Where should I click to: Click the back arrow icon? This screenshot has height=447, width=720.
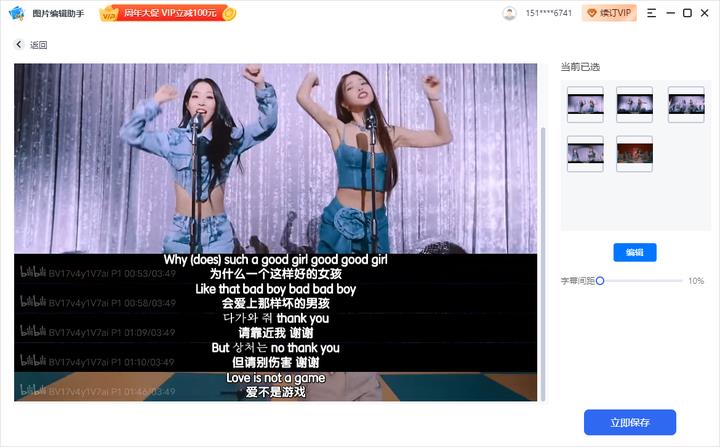tap(19, 45)
